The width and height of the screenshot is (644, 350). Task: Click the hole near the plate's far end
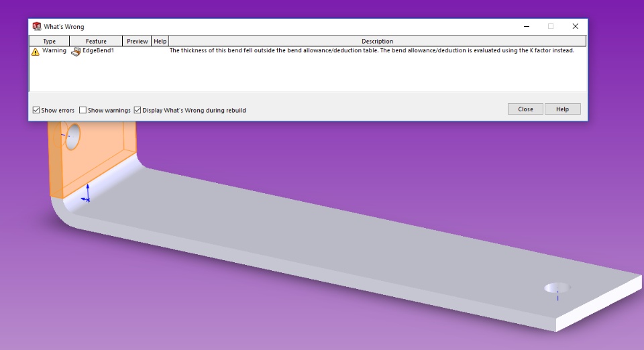point(557,288)
